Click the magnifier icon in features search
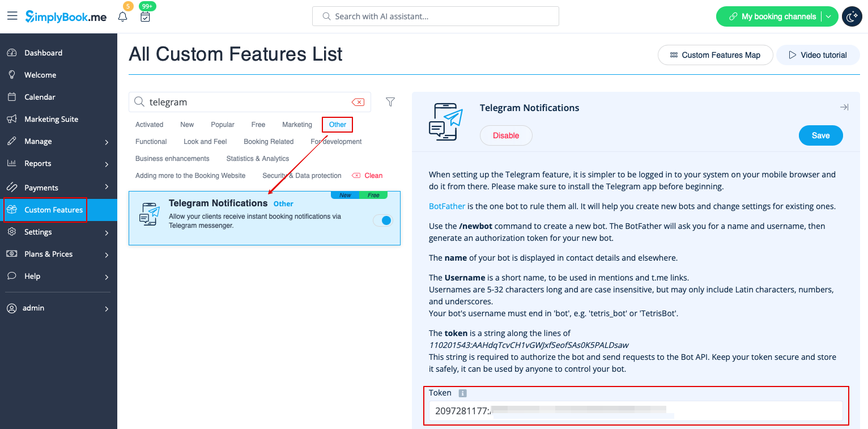 click(139, 102)
